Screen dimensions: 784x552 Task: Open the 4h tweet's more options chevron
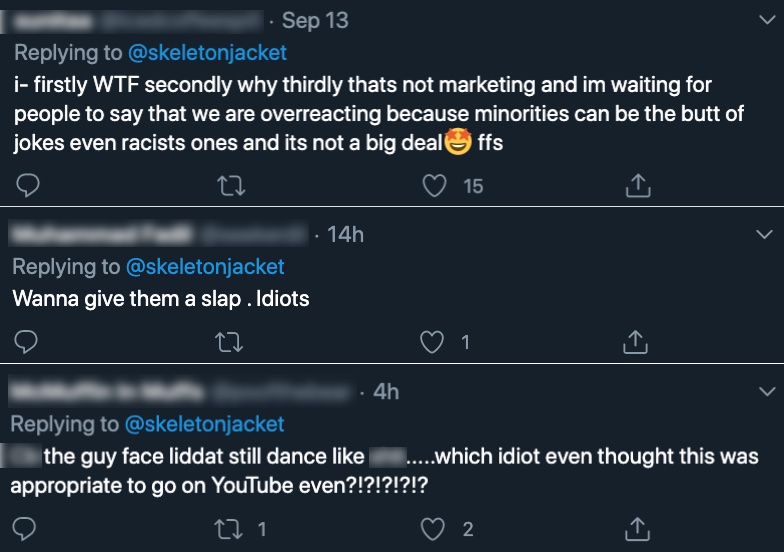click(x=767, y=391)
